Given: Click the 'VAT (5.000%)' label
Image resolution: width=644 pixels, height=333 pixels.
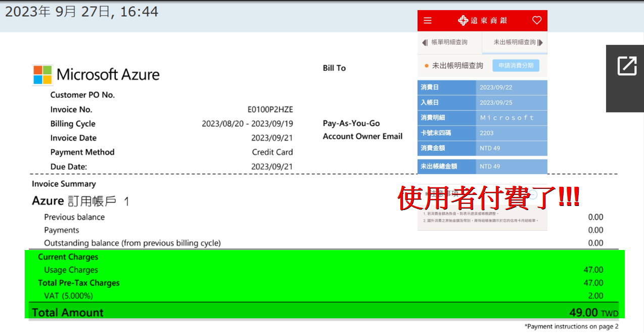Looking at the screenshot, I should click(x=69, y=296).
